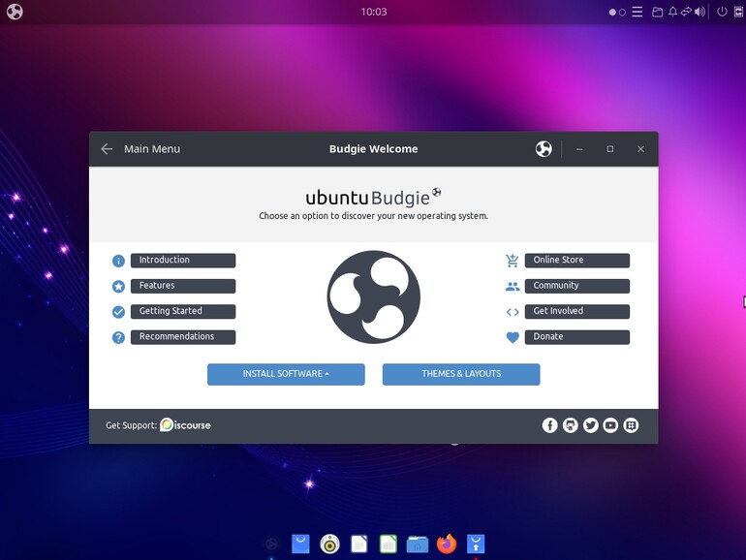Open the Facebook page from the footer
The width and height of the screenshot is (746, 560).
[x=549, y=425]
